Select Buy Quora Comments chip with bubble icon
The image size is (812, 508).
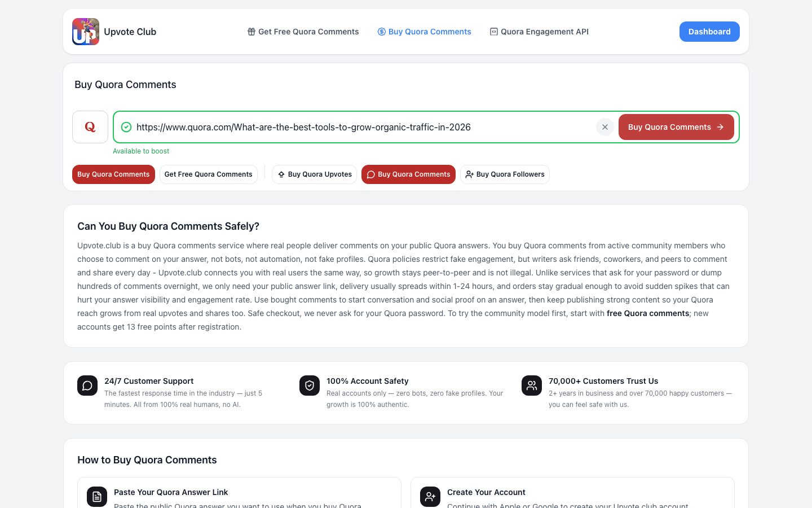pos(408,174)
